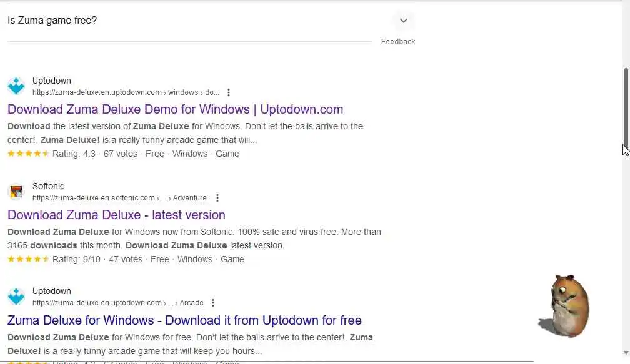
Task: Click the Uptodown favicon of the Demo result
Action: 16,86
